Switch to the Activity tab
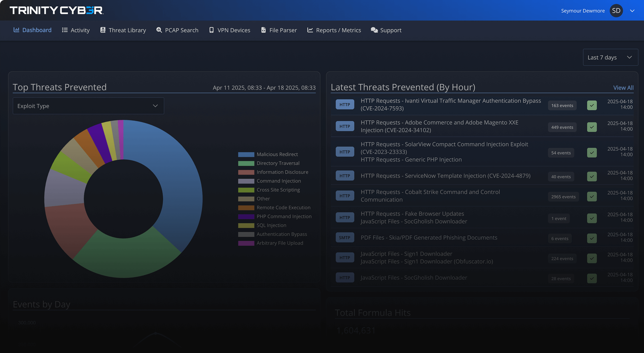 click(76, 30)
